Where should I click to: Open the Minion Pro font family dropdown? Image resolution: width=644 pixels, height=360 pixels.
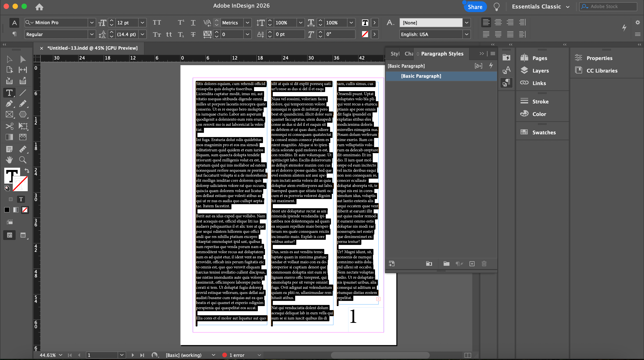tap(92, 23)
